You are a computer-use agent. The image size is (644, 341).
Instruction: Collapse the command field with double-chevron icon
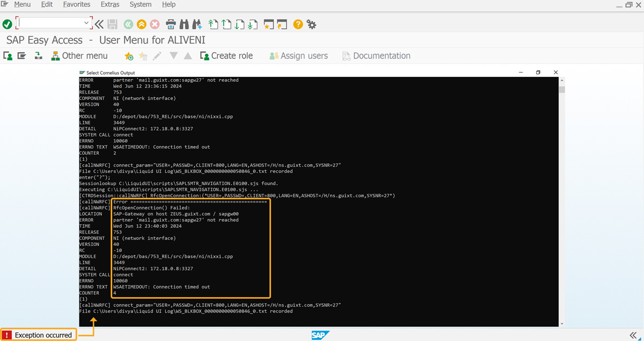point(99,24)
